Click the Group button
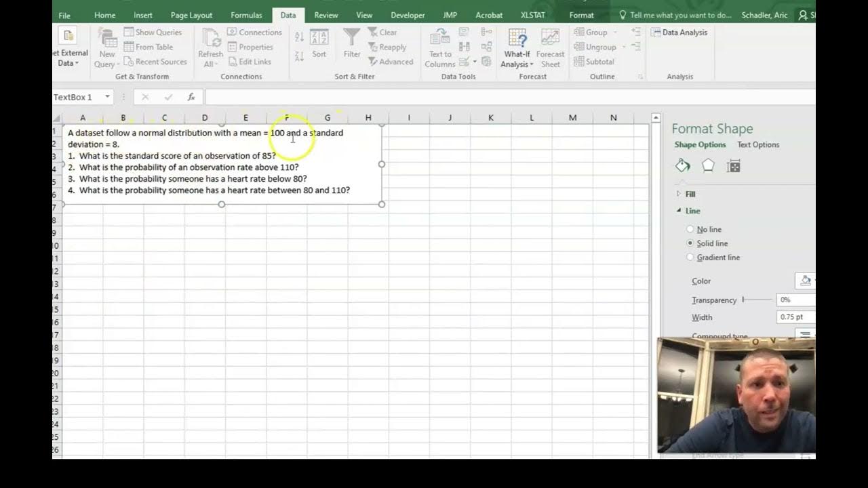Viewport: 868px width, 488px height. (x=591, y=32)
